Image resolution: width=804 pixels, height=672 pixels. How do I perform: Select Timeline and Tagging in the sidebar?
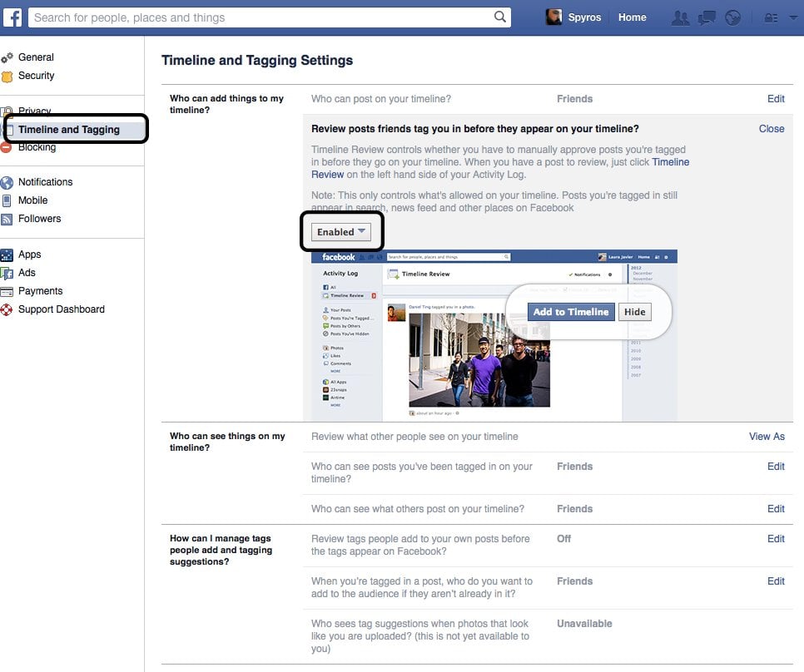click(69, 130)
